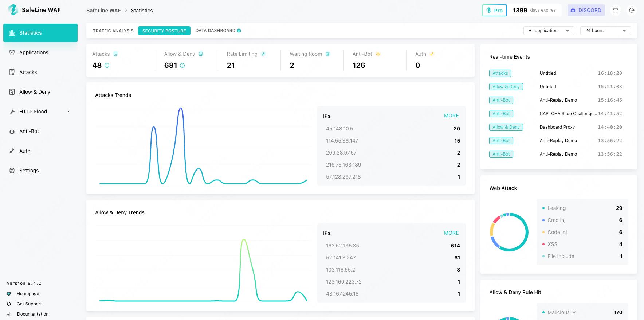Screen dimensions: 644x320
Task: Click IP 163.52.135.85 in allow deny list
Action: point(342,246)
